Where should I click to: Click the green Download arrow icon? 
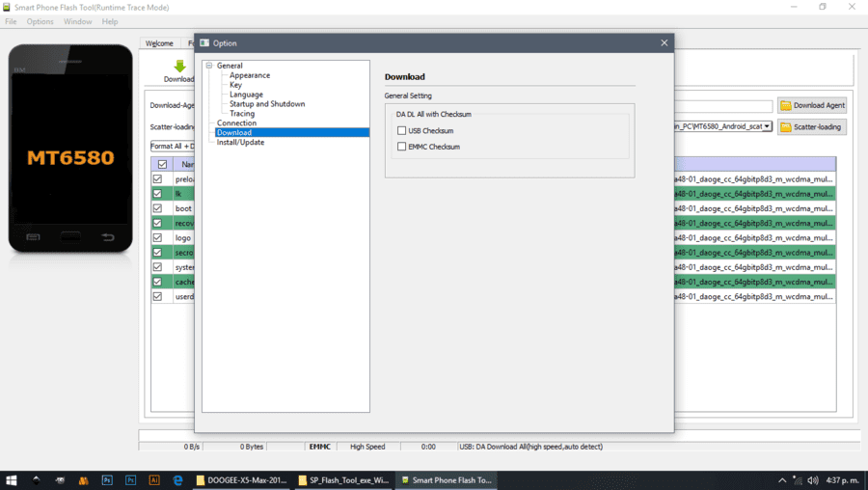tap(179, 67)
